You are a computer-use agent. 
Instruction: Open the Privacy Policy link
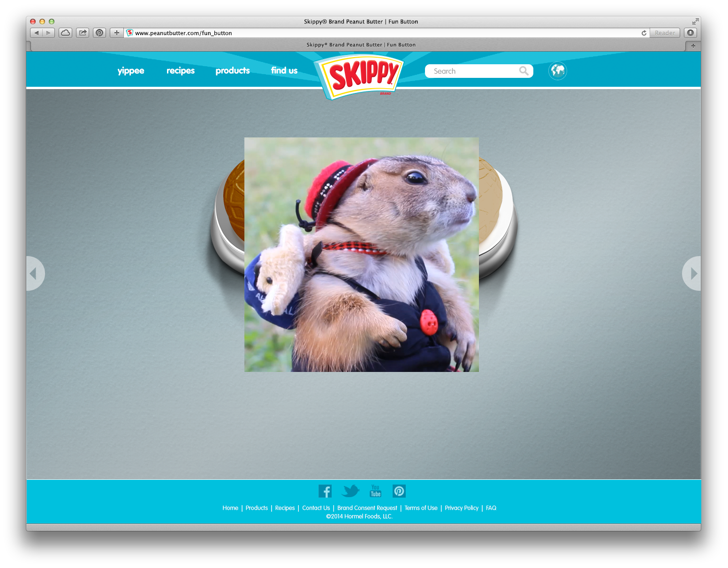tap(462, 508)
